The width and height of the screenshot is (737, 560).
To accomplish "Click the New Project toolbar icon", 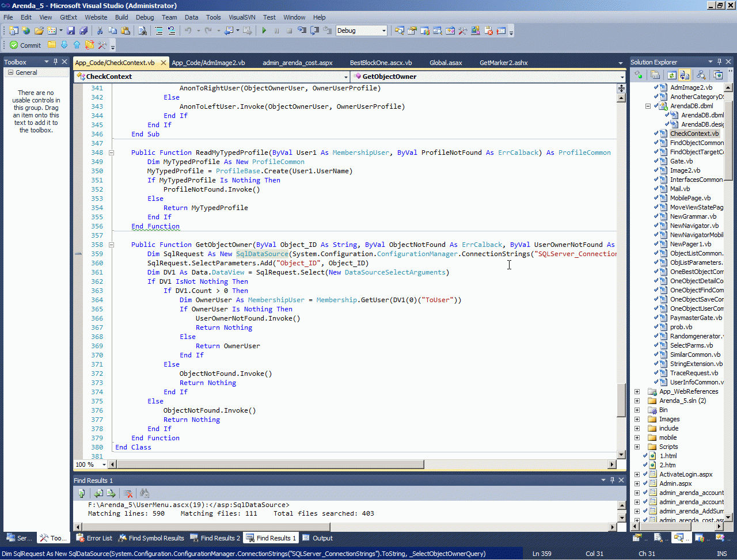I will (13, 31).
